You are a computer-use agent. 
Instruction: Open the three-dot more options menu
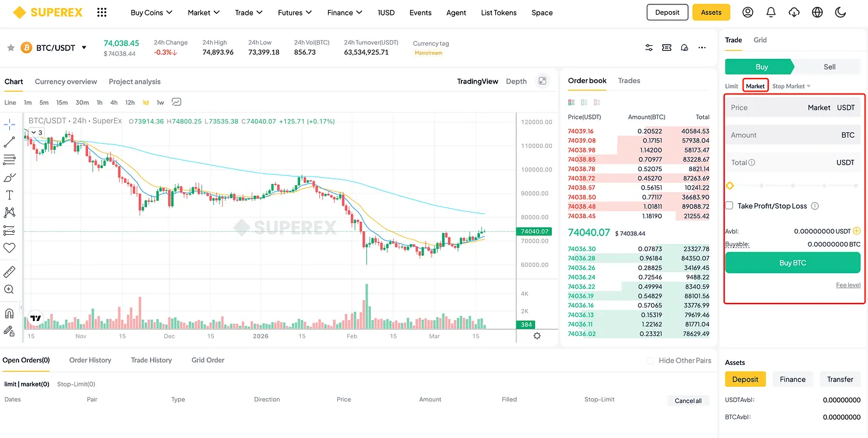pos(702,48)
